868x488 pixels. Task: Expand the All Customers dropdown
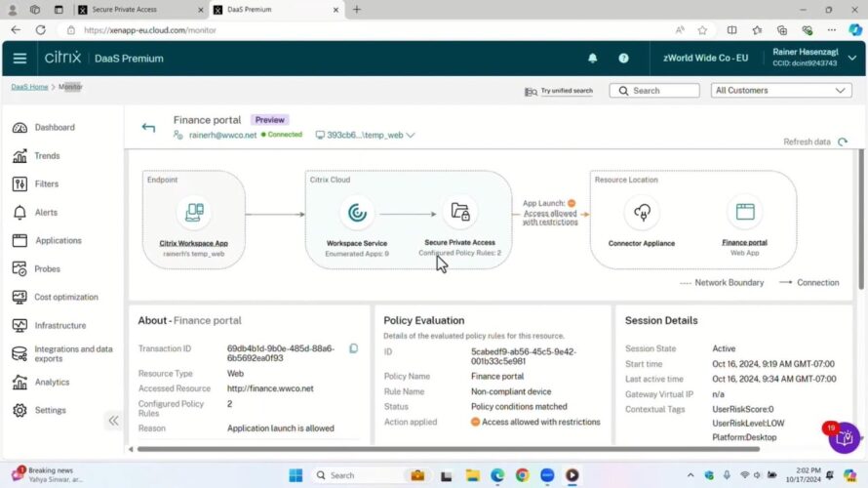click(781, 91)
